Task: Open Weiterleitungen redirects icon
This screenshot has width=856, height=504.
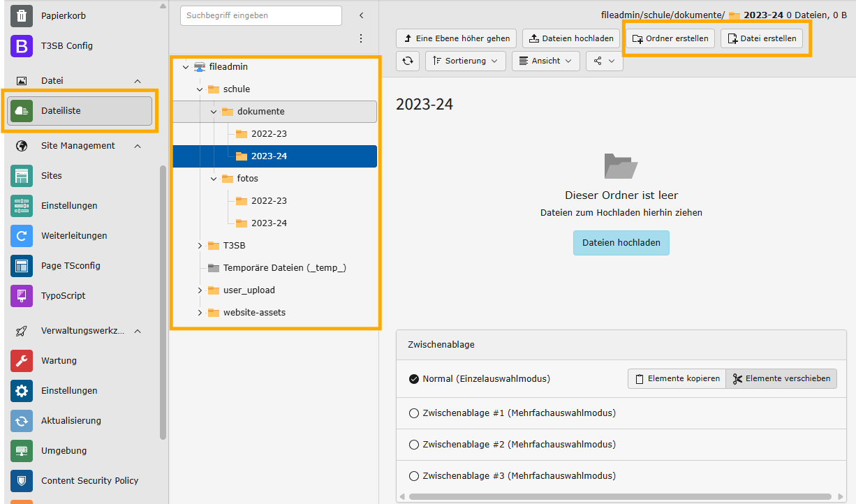Action: tap(22, 236)
